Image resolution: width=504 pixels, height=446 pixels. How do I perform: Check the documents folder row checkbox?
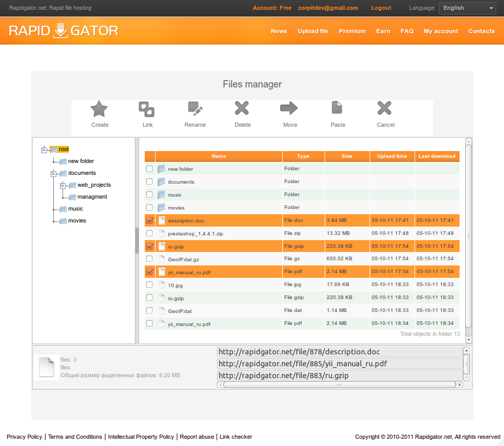(x=149, y=182)
